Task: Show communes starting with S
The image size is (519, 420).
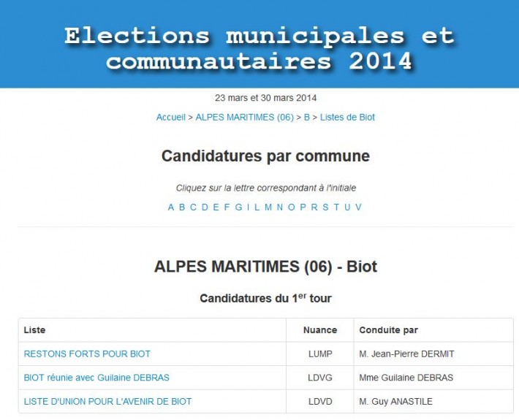Action: (x=325, y=207)
